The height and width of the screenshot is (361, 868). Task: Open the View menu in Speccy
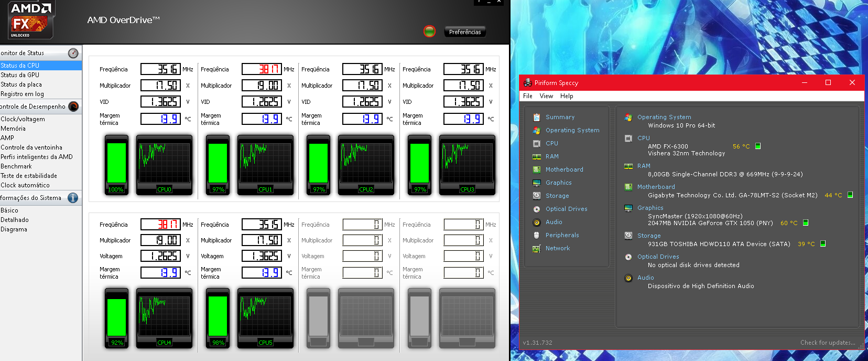click(x=546, y=96)
